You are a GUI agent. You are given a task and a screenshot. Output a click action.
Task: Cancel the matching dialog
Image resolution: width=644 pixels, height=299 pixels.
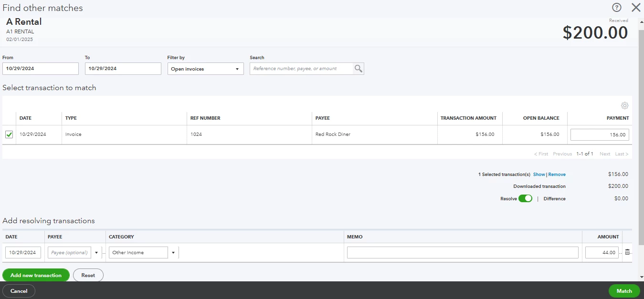pyautogui.click(x=19, y=291)
